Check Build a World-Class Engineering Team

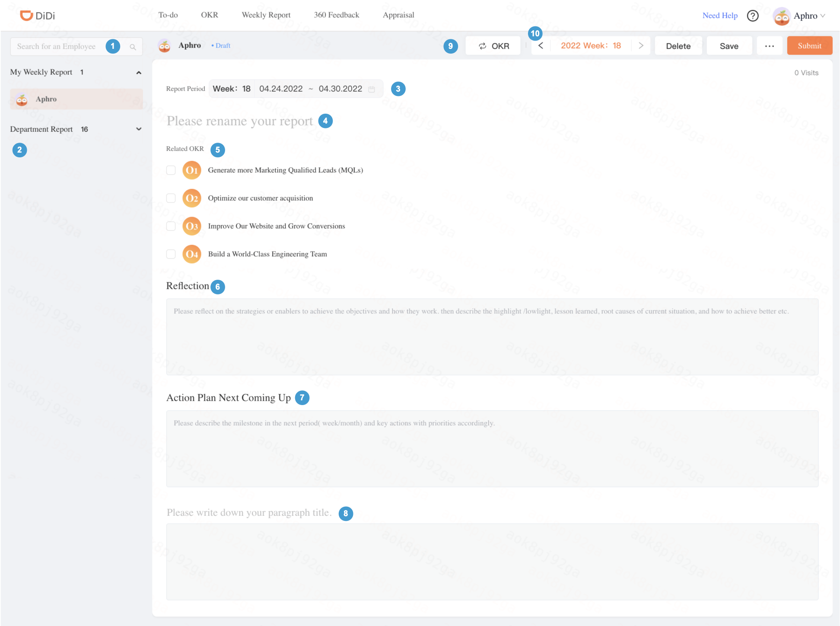pyautogui.click(x=171, y=254)
